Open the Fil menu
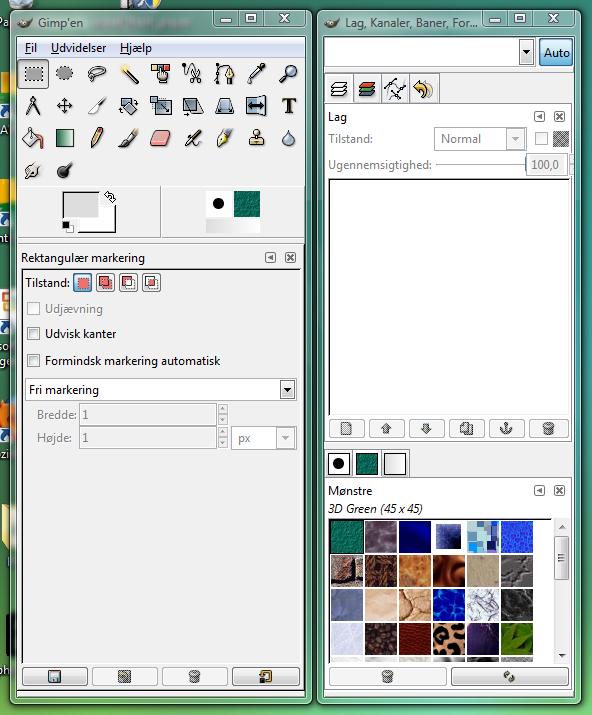 pyautogui.click(x=31, y=48)
